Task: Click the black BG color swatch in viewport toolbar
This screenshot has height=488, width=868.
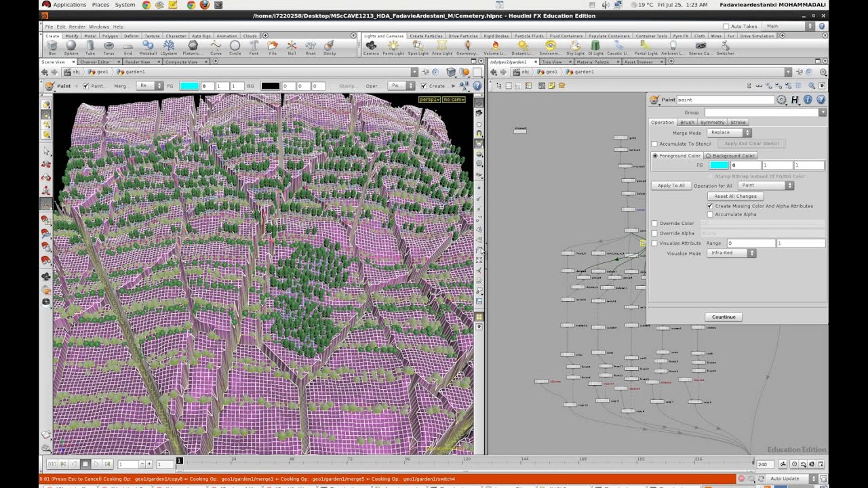Action: click(270, 86)
